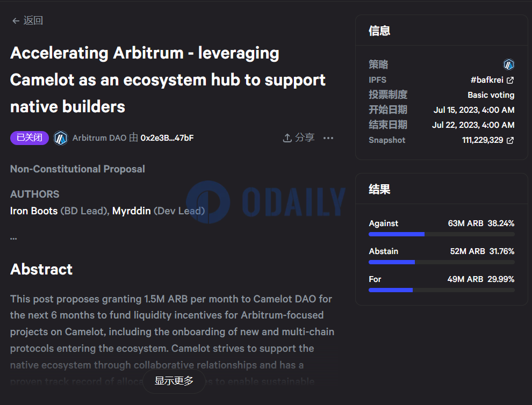Click the ODAILY watermark logo
Viewport: 532px width, 405px height.
(x=266, y=202)
